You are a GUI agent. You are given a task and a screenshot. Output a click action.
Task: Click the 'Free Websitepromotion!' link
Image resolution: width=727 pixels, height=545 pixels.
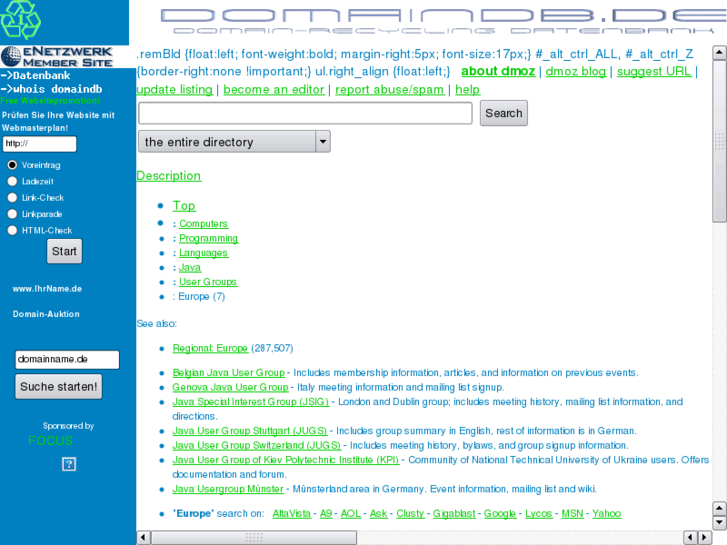[50, 101]
